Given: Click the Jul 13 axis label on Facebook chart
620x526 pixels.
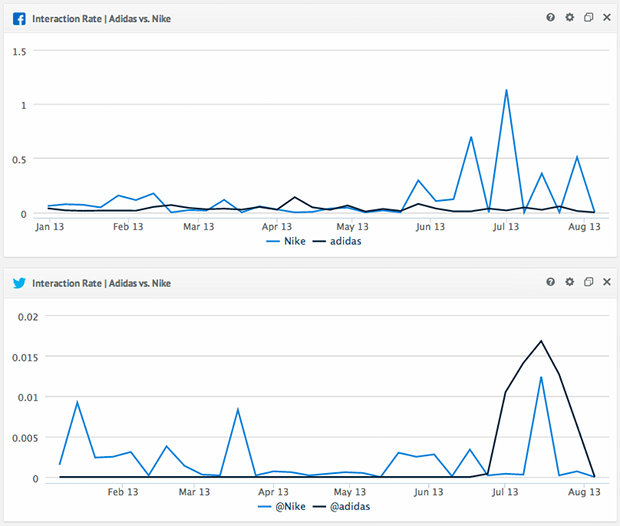Looking at the screenshot, I should 506,227.
